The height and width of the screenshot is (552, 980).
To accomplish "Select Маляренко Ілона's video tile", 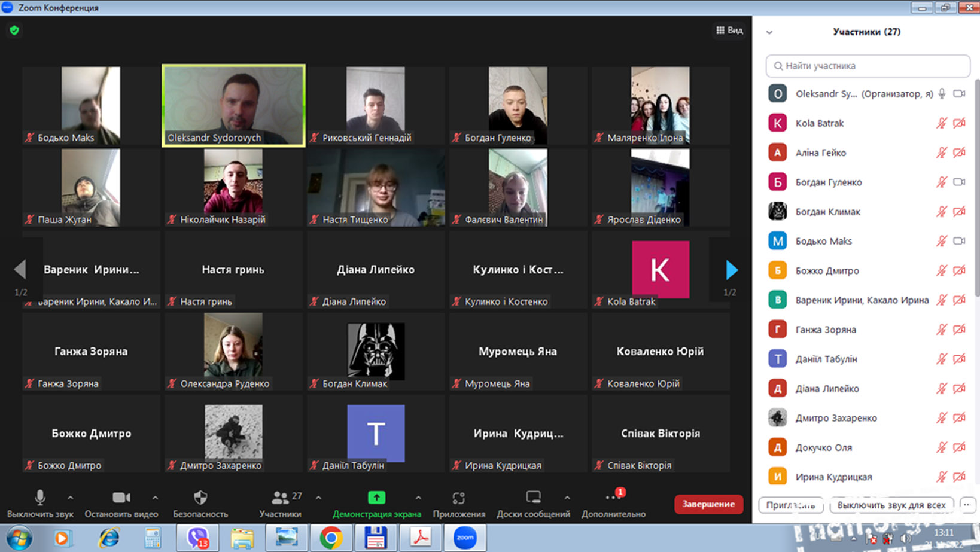I will (661, 105).
